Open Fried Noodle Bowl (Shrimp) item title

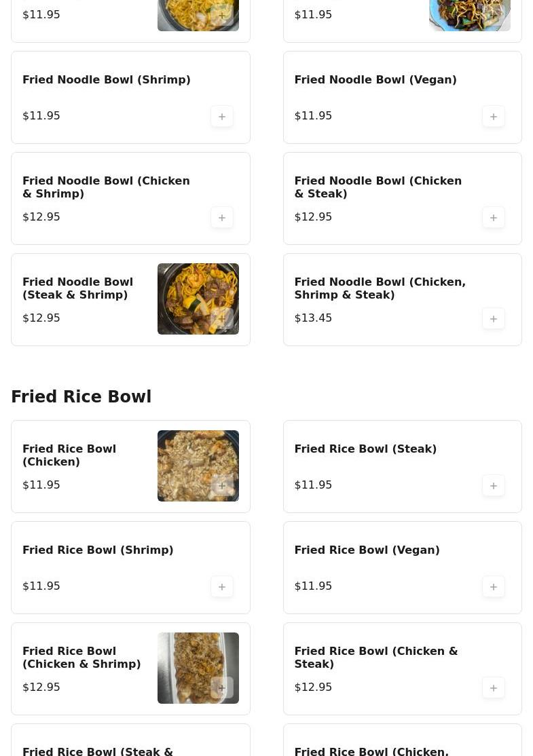107,80
